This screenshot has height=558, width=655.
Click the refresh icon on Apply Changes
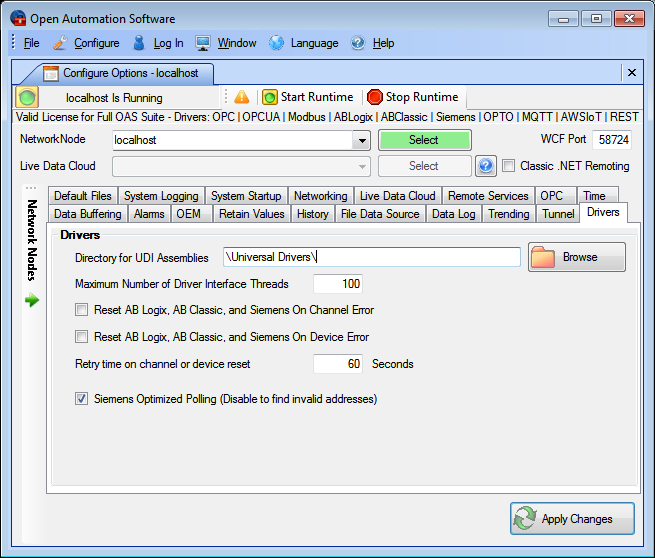[x=525, y=518]
